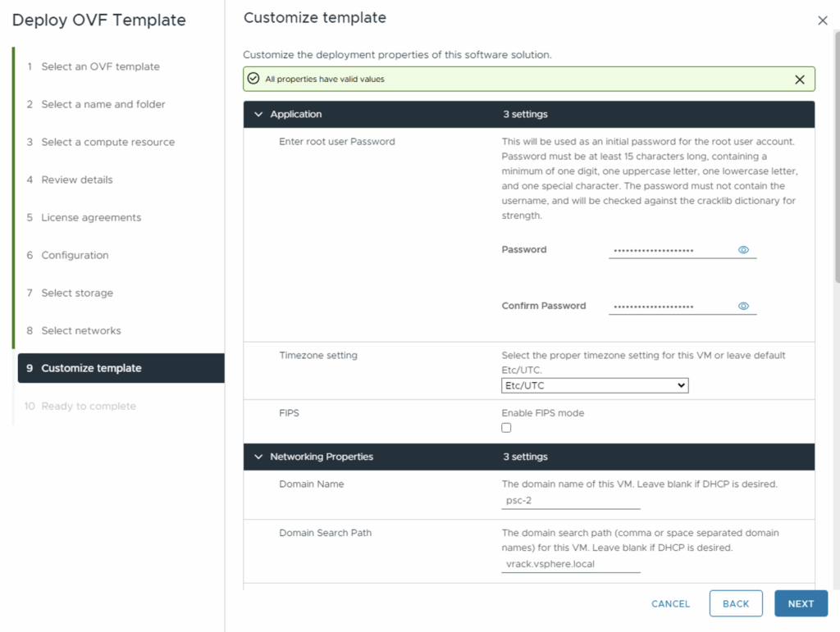
Task: Open the Etc/UTC timezone dropdown
Action: click(x=595, y=385)
